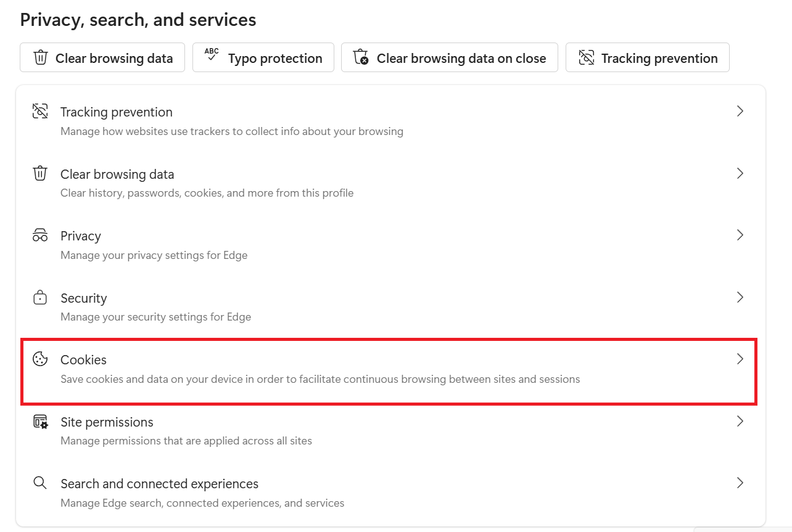Viewport: 792px width, 532px height.
Task: Click the Site permissions icon
Action: pos(40,422)
